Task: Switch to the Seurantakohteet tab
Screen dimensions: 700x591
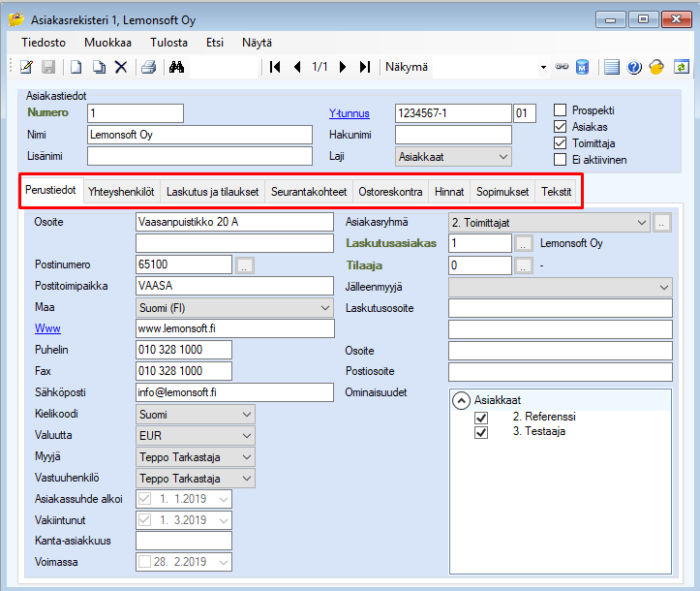Action: 309,192
